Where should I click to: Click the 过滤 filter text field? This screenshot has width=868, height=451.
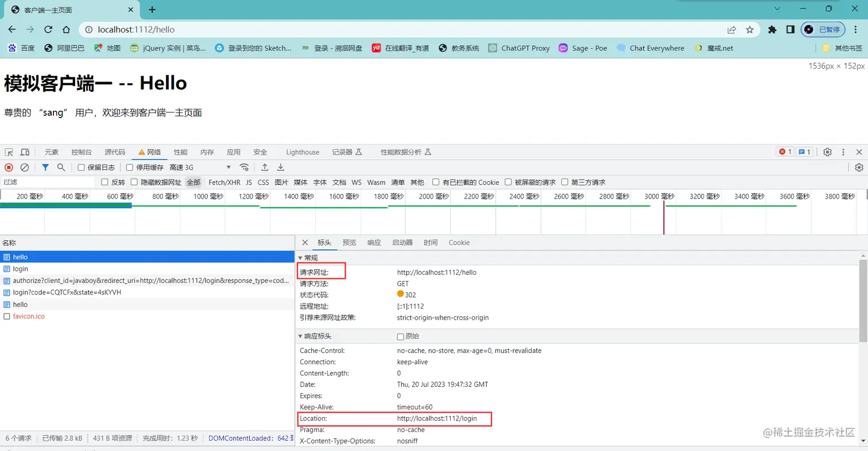click(48, 182)
